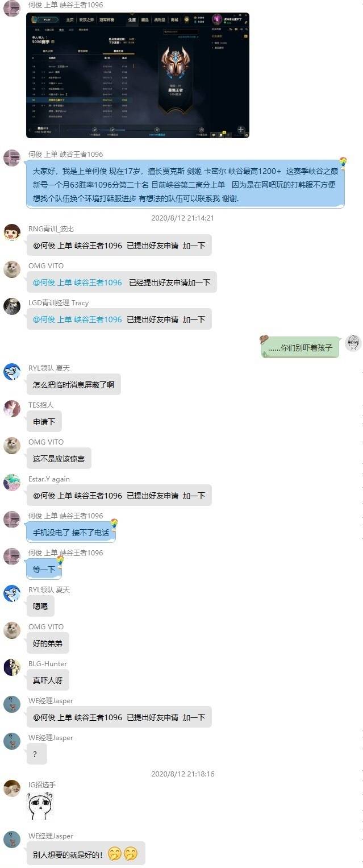The image size is (363, 868).
Task: Click your own avatar beside the green bubble
Action: click(x=353, y=343)
